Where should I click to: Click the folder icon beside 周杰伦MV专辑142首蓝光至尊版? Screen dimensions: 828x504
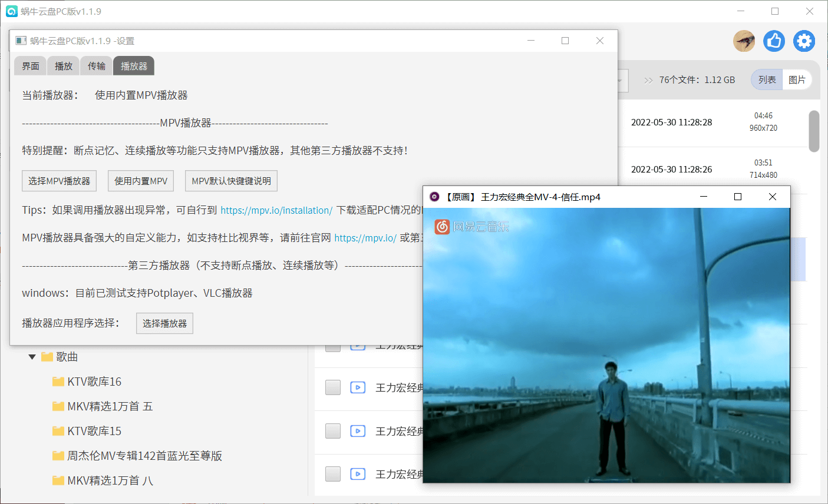[x=58, y=456]
